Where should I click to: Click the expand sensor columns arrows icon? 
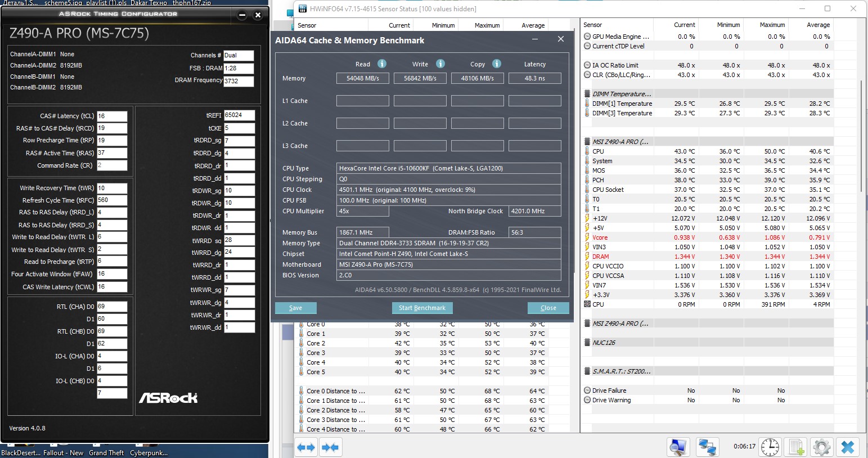[306, 447]
